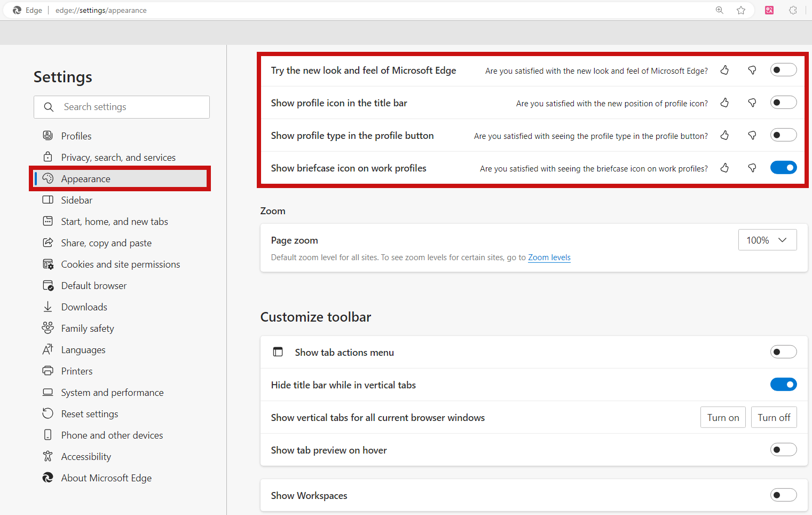Image resolution: width=812 pixels, height=515 pixels.
Task: Thumbs up for profile icon position
Action: (x=724, y=103)
